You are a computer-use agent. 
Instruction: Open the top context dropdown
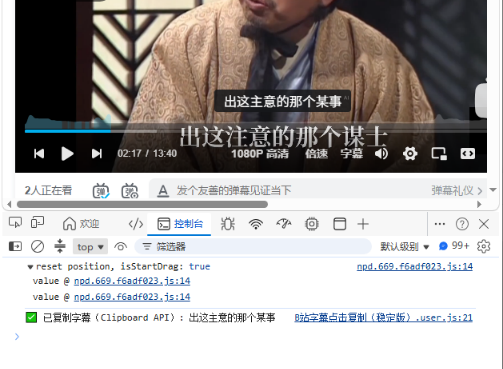pyautogui.click(x=90, y=247)
